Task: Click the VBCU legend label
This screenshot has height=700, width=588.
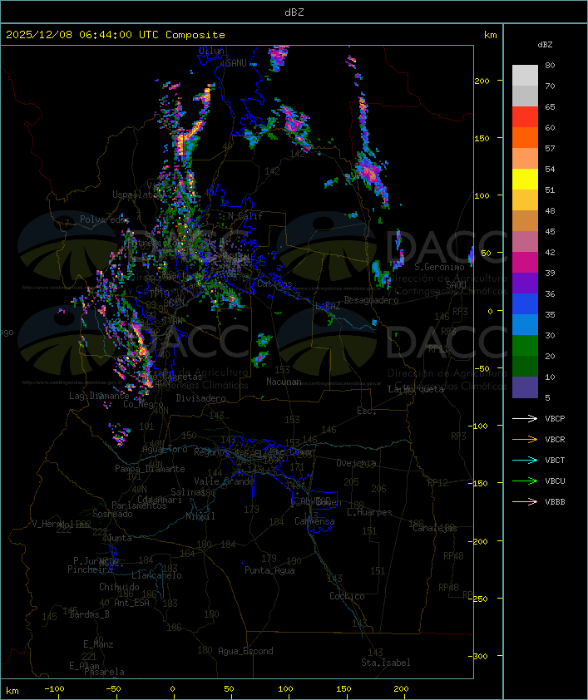Action: tap(555, 481)
